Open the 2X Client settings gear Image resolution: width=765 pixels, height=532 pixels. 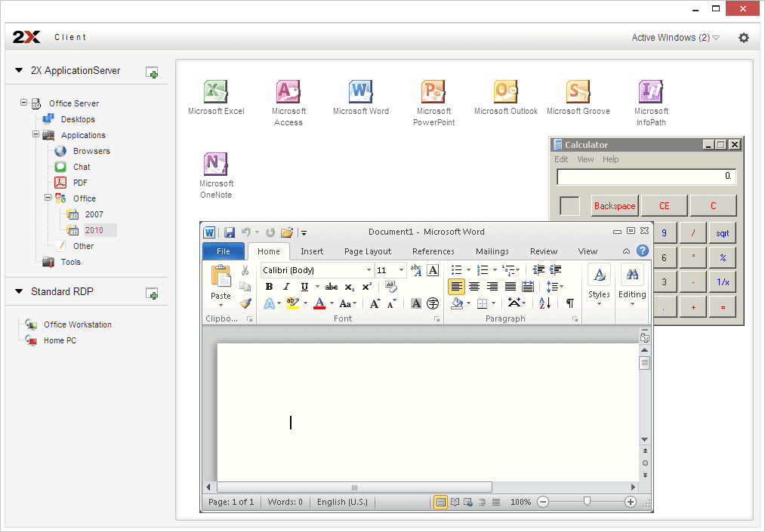click(x=744, y=38)
